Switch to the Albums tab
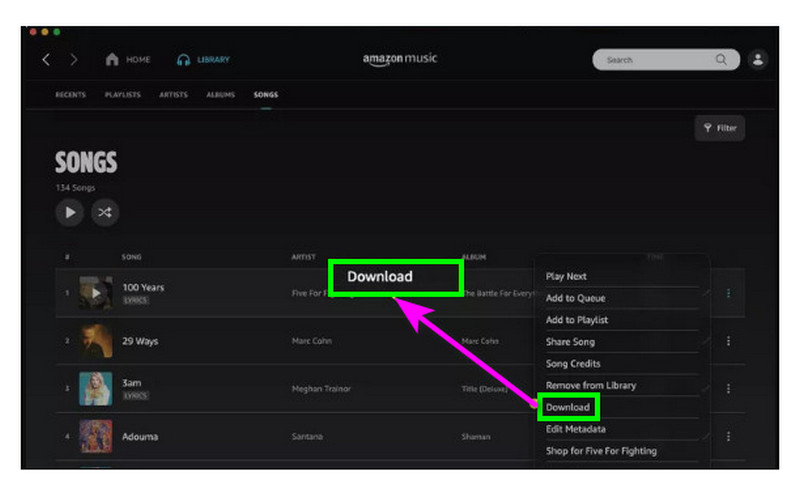Screen dimensions: 800x493 (220, 95)
